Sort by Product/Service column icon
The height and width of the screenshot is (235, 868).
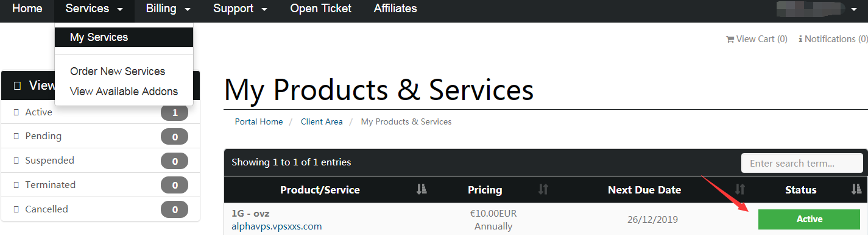point(422,190)
